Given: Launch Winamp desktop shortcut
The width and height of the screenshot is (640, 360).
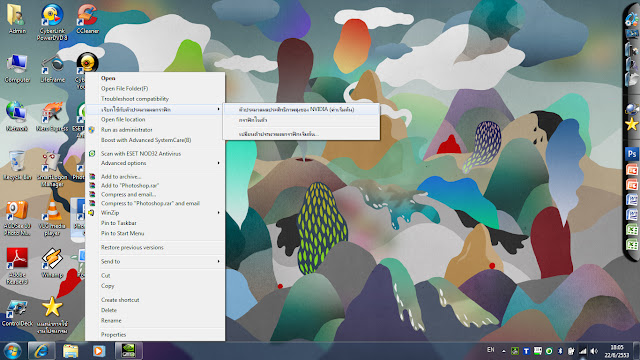Looking at the screenshot, I should click(52, 262).
